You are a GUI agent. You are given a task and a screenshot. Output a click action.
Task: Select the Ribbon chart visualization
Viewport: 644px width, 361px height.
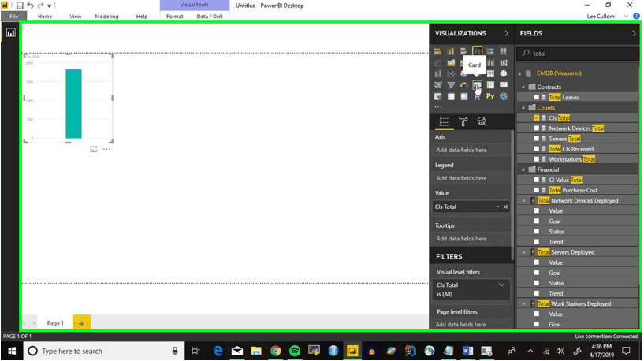tap(504, 63)
